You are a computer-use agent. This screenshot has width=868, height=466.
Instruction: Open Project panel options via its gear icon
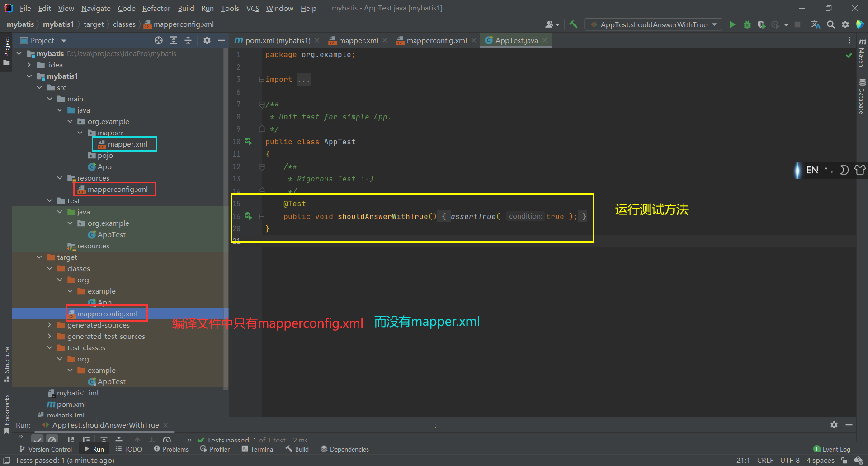[207, 40]
